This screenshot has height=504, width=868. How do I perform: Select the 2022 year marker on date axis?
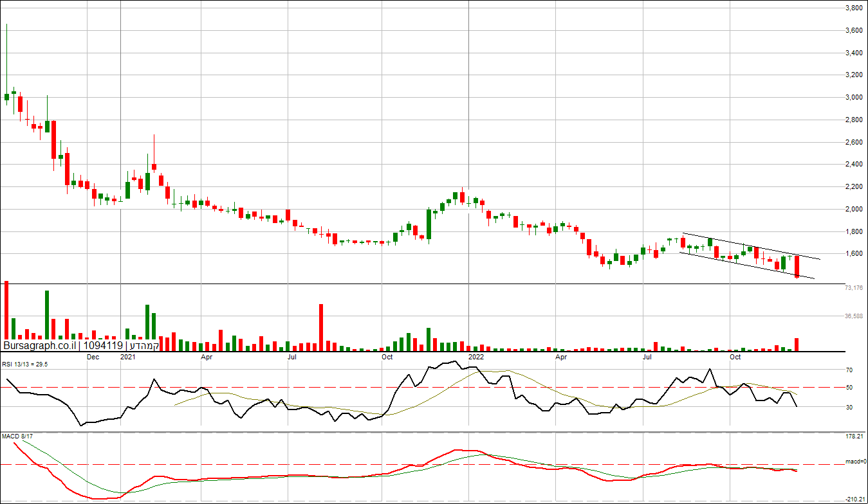[476, 356]
